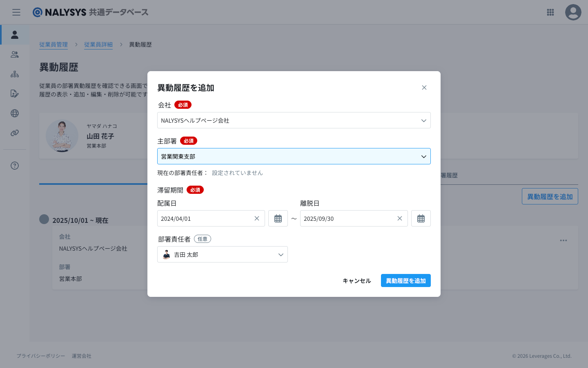
Task: Open the user account avatar menu
Action: point(573,12)
